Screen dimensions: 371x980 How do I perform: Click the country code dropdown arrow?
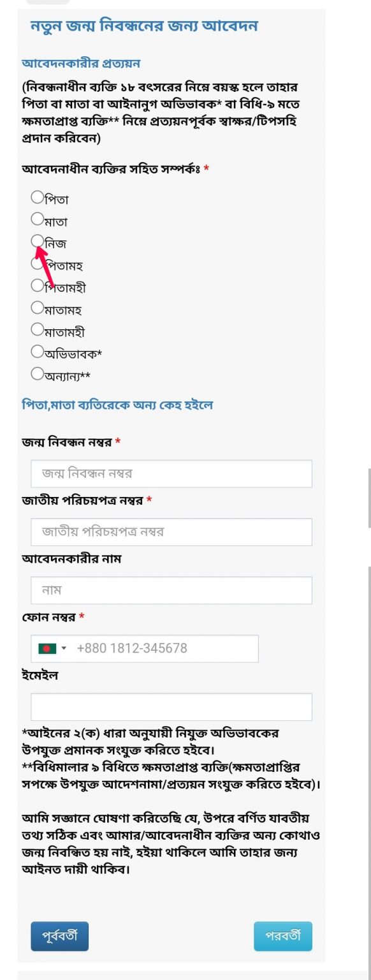pos(64,649)
